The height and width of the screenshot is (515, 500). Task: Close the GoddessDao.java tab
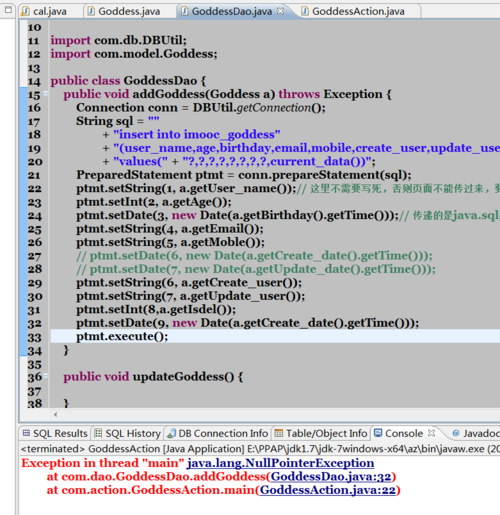tap(281, 11)
